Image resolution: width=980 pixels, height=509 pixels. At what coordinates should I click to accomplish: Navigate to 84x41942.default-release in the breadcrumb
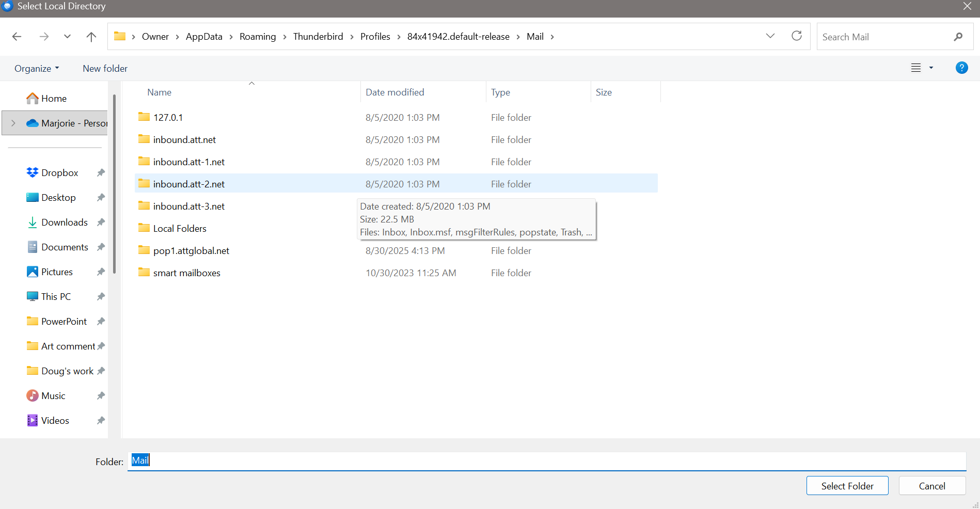[459, 37]
